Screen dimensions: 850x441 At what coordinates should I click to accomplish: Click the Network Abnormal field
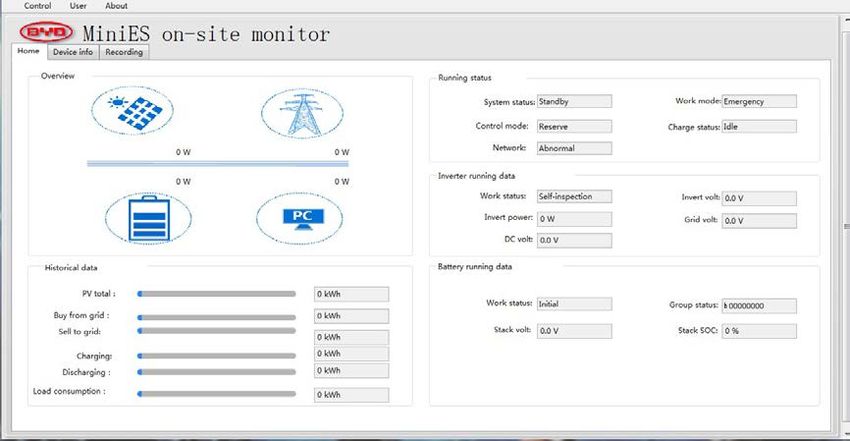click(575, 148)
